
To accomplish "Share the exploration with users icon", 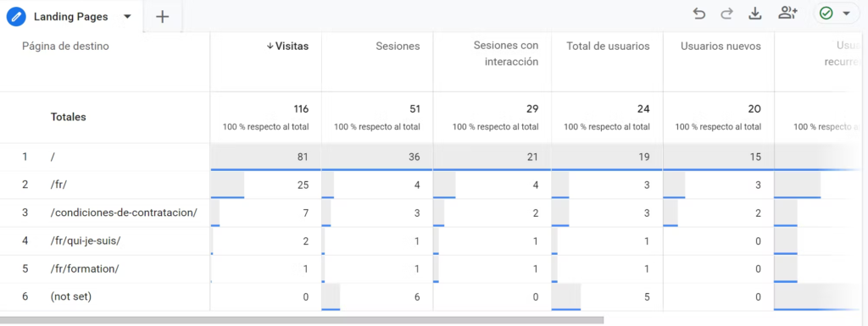I will click(787, 14).
